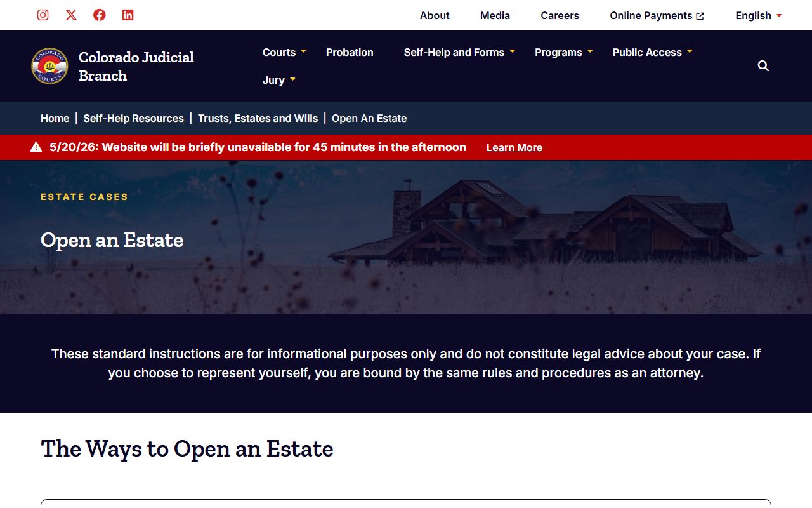Open Trusts, Estates and Wills breadcrumb

[x=258, y=118]
